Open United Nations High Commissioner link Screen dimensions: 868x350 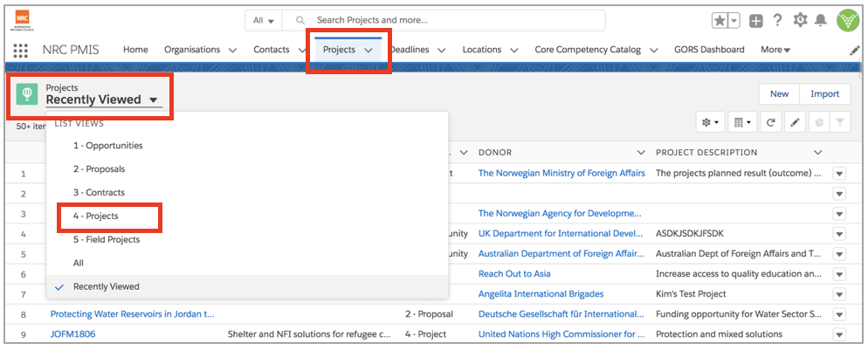point(561,334)
